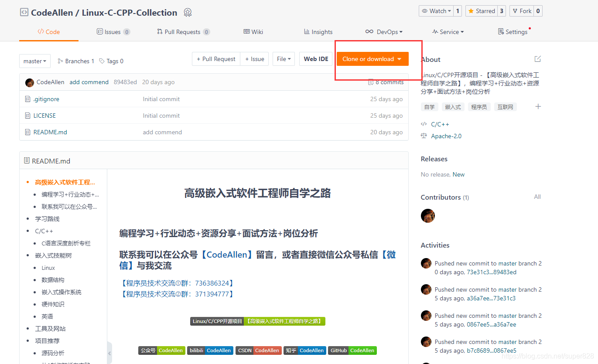Open the CodeAllen owner link in title

52,13
